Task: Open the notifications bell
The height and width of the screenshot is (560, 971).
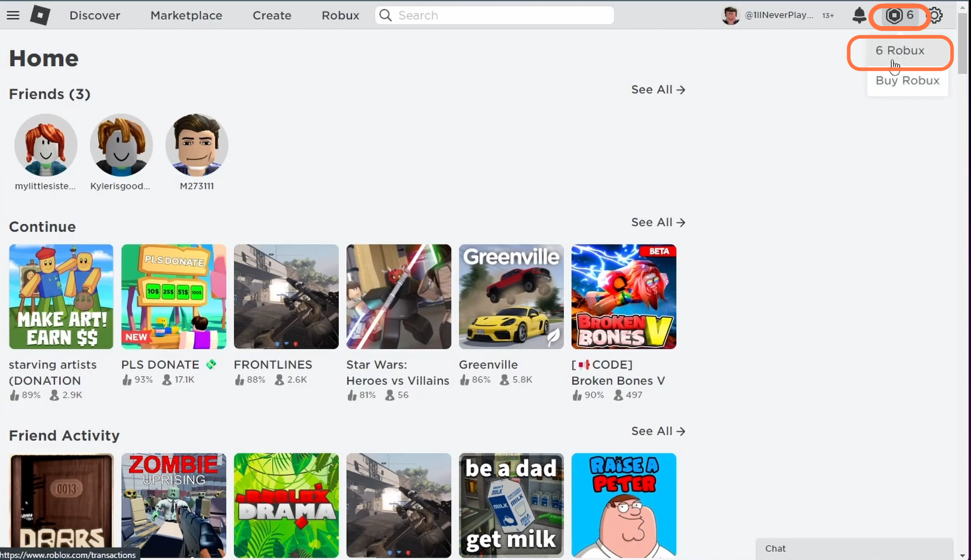Action: tap(859, 15)
